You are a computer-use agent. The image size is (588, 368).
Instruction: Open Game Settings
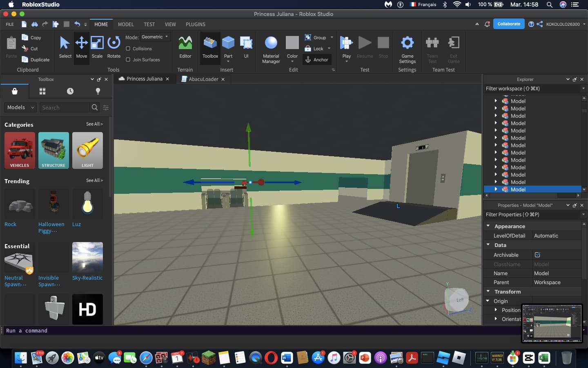pyautogui.click(x=407, y=49)
